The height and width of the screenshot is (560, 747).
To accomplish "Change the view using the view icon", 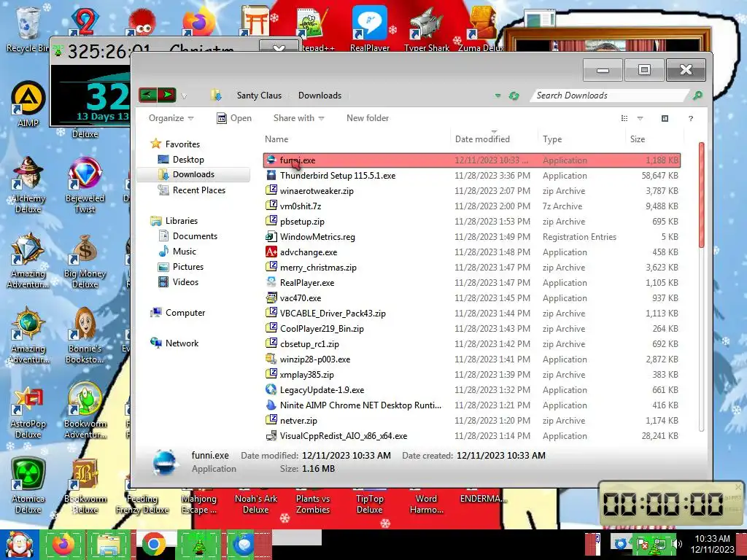I will [624, 118].
